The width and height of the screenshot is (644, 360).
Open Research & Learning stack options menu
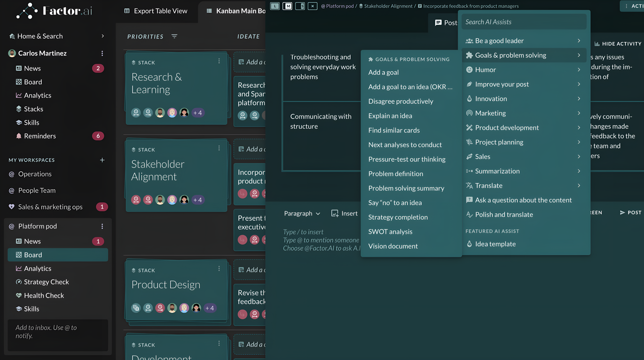click(219, 61)
